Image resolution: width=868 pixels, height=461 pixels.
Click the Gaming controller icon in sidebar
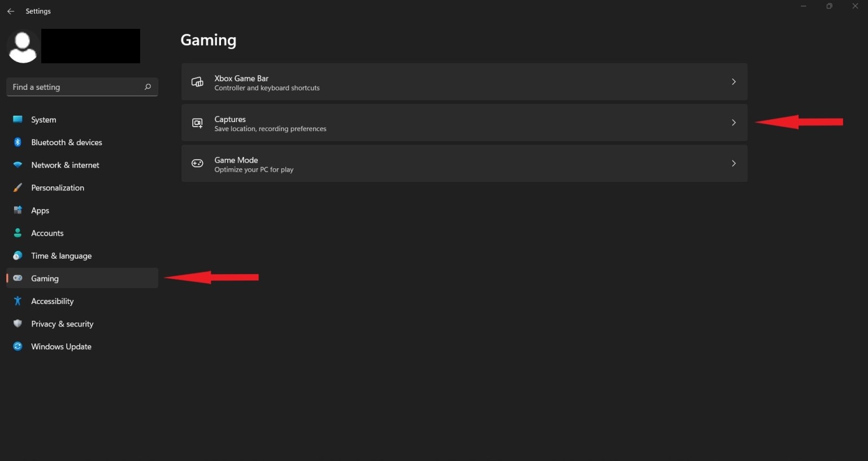click(18, 278)
